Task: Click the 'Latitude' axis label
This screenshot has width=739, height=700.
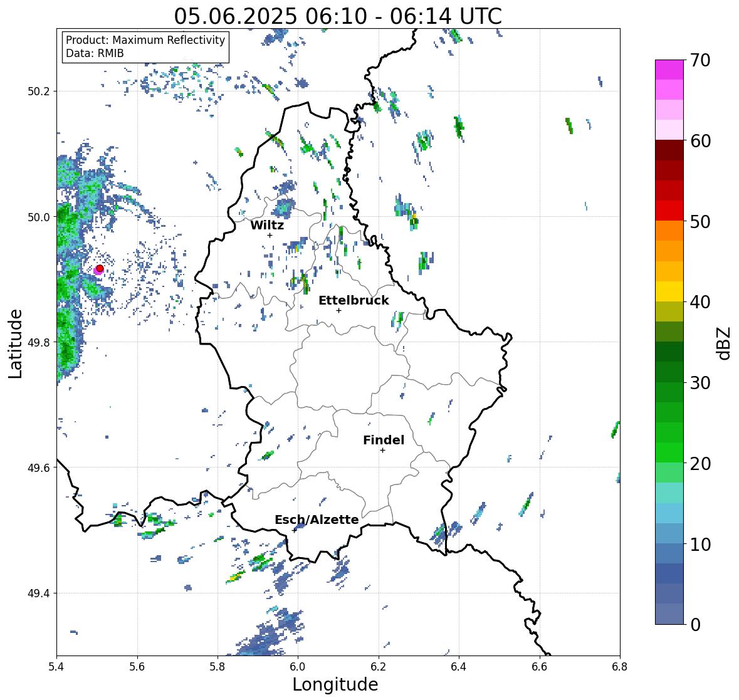Action: pos(16,343)
